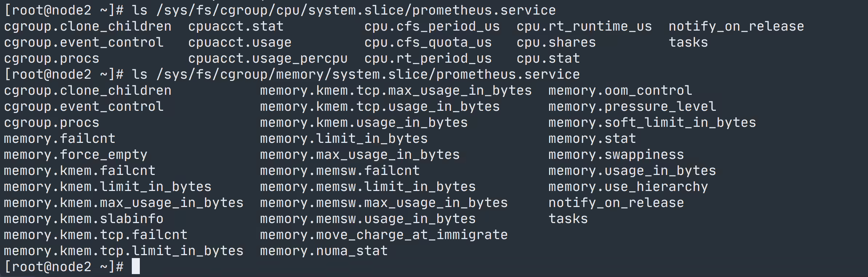Click tasks entry under the cpu listing
Screen dimensions: 868x277
(x=689, y=43)
